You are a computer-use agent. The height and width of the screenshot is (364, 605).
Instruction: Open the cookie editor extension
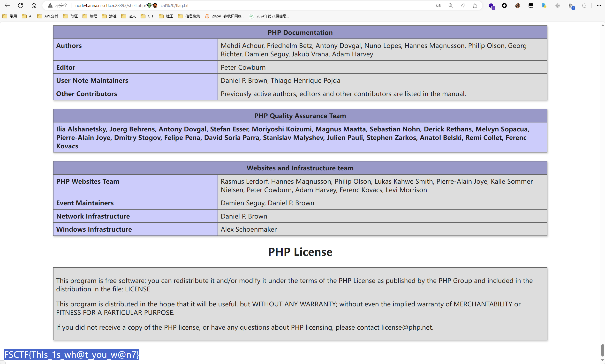click(x=517, y=5)
